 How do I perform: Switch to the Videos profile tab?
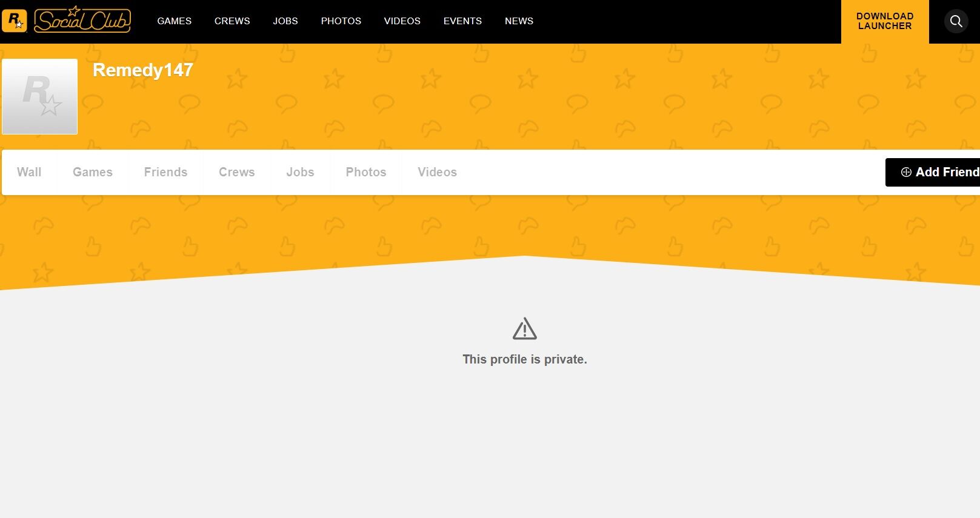[x=438, y=172]
